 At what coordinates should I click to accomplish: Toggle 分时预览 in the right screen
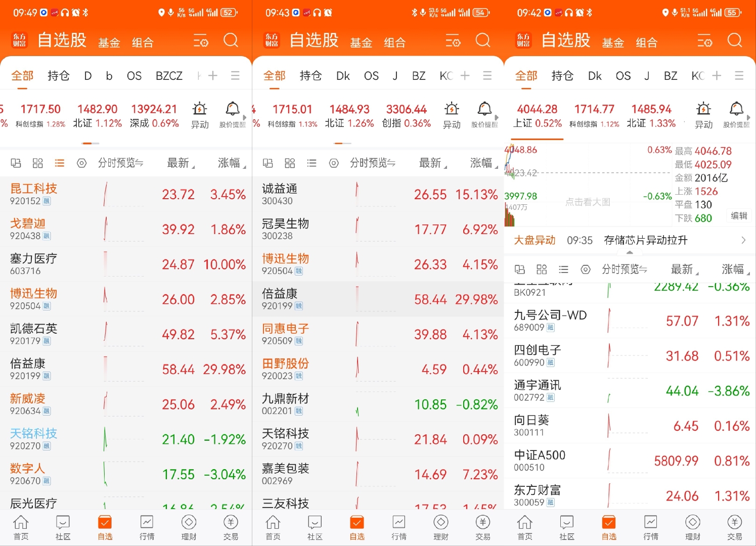[625, 269]
